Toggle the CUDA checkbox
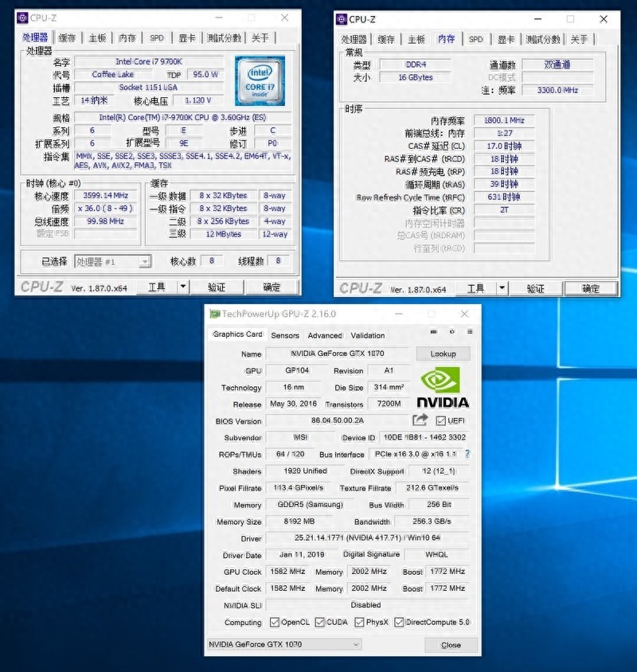The width and height of the screenshot is (637, 672). pos(320,622)
